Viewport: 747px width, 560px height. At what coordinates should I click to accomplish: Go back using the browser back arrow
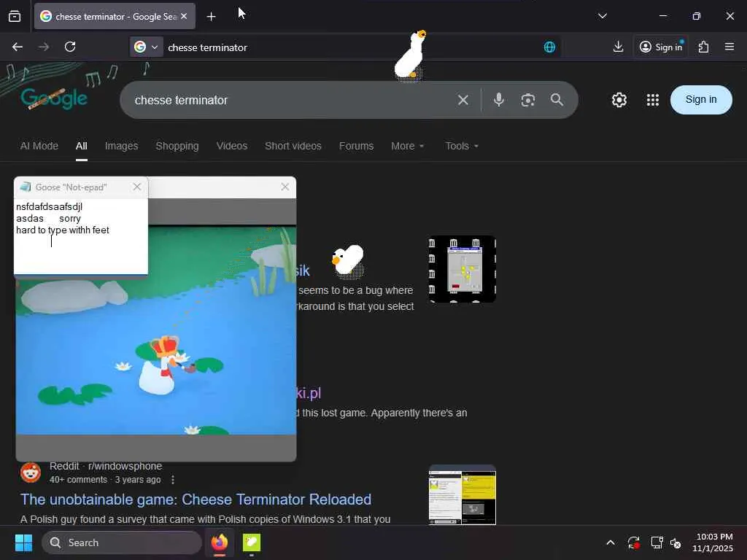(18, 47)
